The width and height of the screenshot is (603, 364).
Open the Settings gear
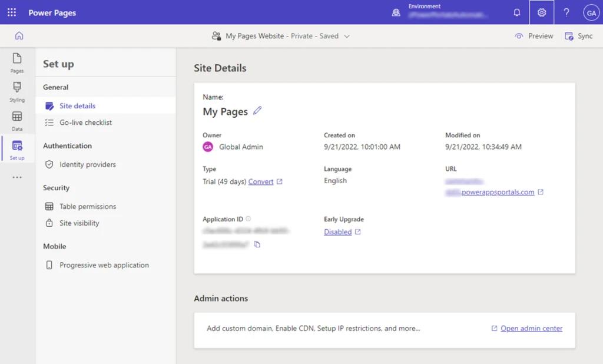541,12
